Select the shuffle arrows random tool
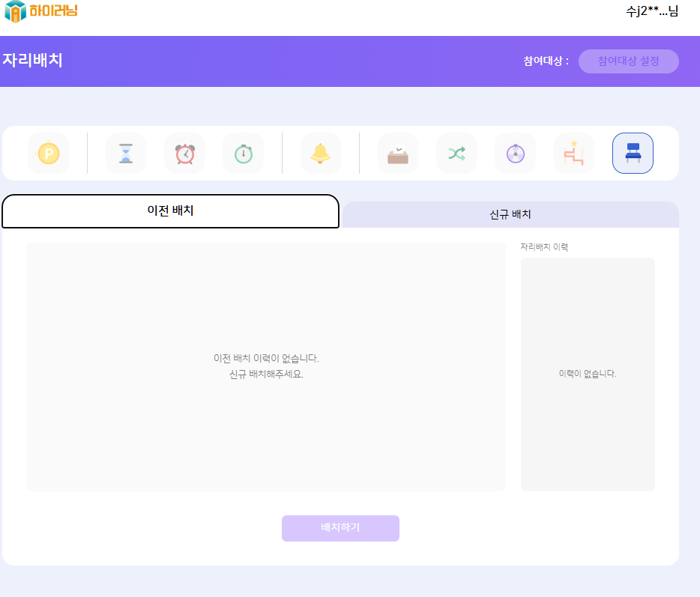Screen dimensions: 700x597 [456, 154]
